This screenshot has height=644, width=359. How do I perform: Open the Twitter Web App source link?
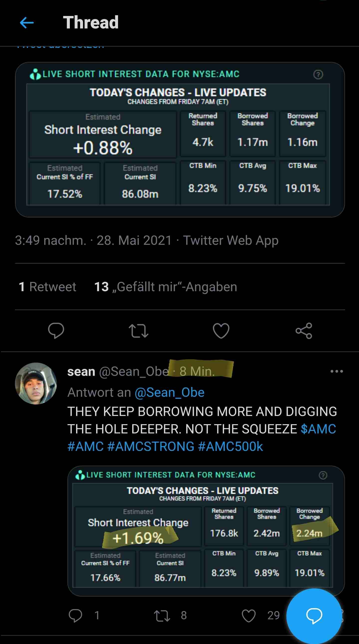click(x=231, y=241)
